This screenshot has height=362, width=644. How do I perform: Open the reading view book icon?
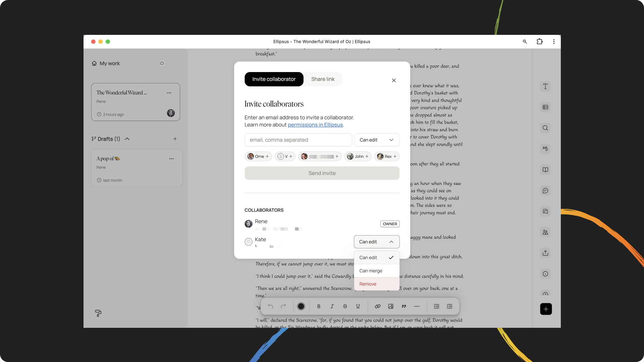pyautogui.click(x=545, y=170)
